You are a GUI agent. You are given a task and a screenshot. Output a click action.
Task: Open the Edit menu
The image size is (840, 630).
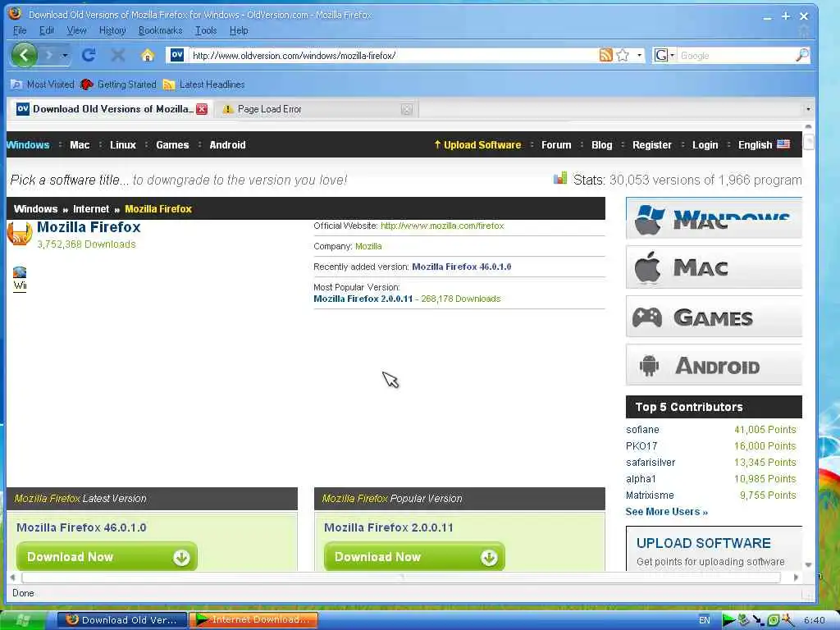point(47,30)
